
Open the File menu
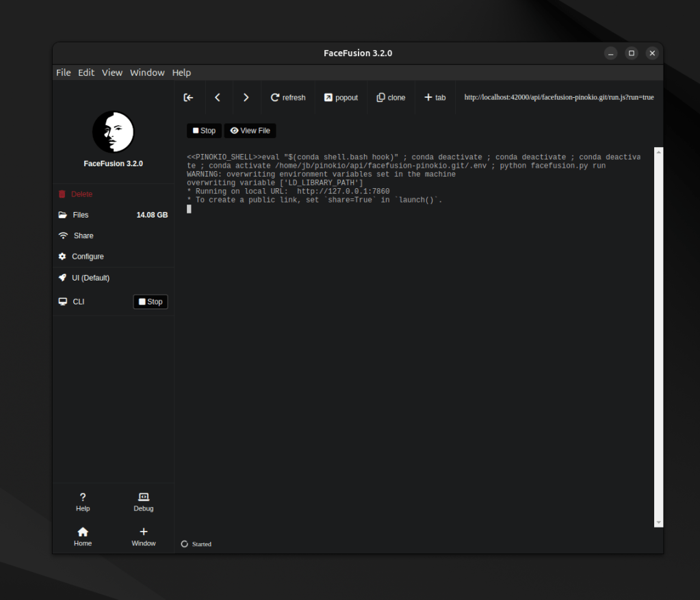[64, 73]
